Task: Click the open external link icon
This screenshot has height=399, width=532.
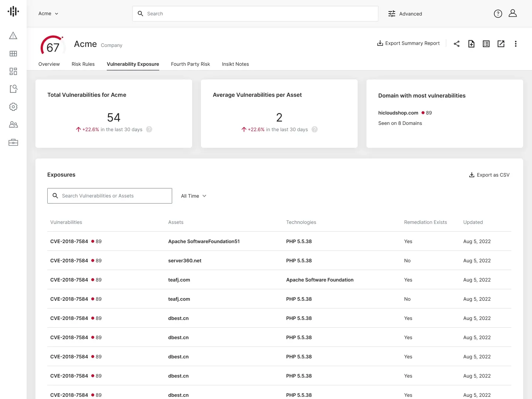Action: point(501,44)
